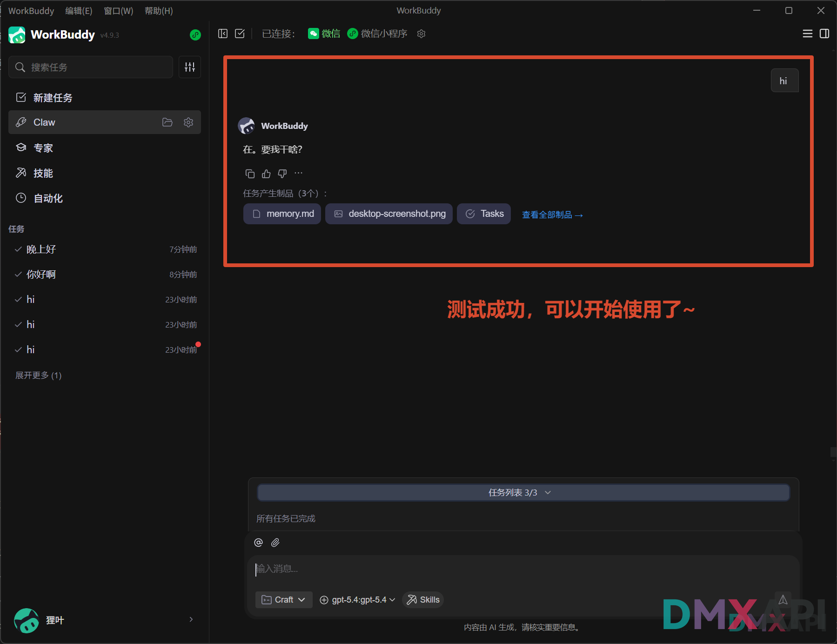Open the 帮助(H) menu
This screenshot has width=837, height=644.
159,11
